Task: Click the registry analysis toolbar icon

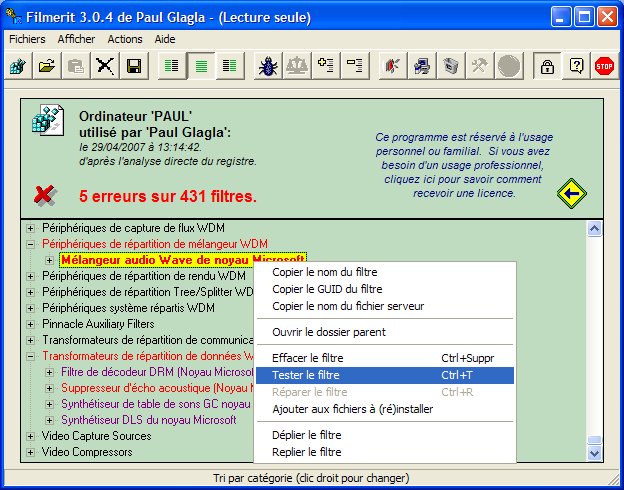Action: coord(18,66)
